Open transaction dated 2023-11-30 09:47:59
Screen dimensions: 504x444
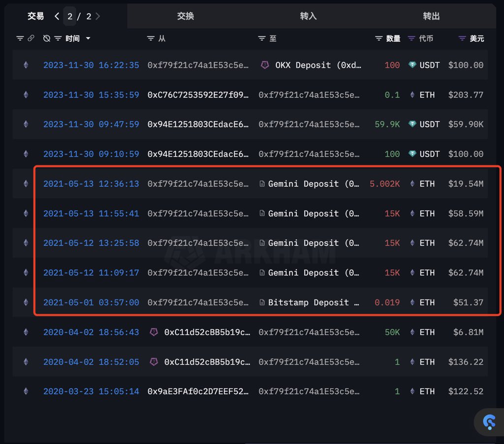pyautogui.click(x=91, y=124)
